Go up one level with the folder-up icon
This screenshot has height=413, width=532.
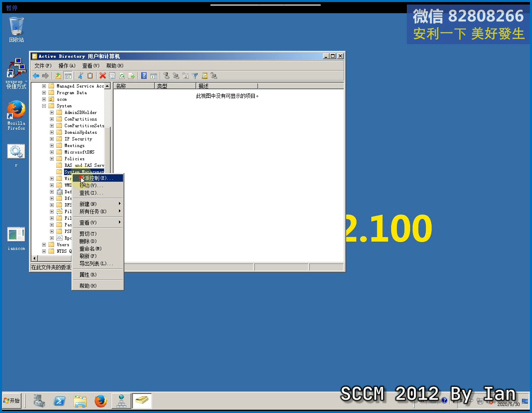click(58, 76)
